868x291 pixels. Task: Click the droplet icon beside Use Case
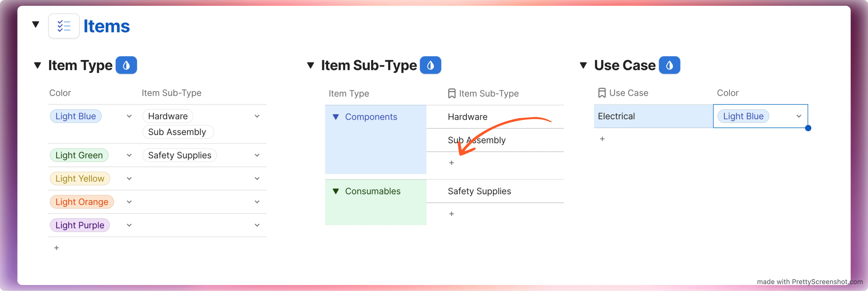pyautogui.click(x=669, y=65)
